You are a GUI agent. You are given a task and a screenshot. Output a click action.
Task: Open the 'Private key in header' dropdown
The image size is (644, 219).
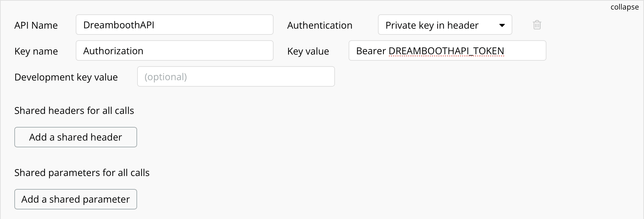coord(444,25)
